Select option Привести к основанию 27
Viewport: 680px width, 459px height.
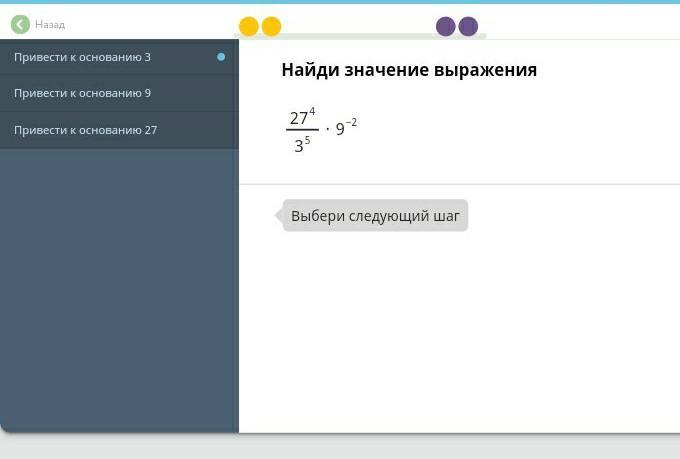(119, 130)
